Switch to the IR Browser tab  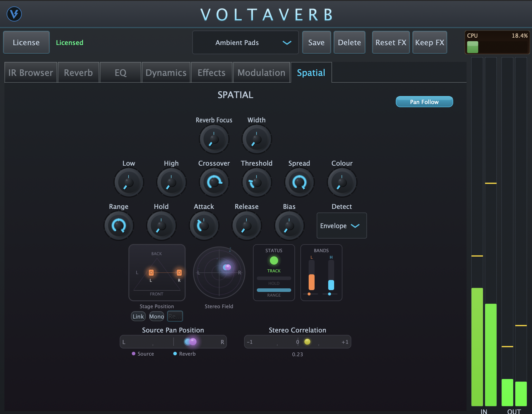[x=31, y=73]
